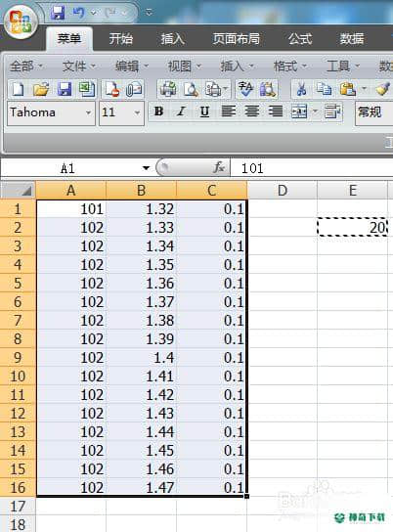Expand the 格式 menu
The height and width of the screenshot is (532, 393).
(x=290, y=66)
